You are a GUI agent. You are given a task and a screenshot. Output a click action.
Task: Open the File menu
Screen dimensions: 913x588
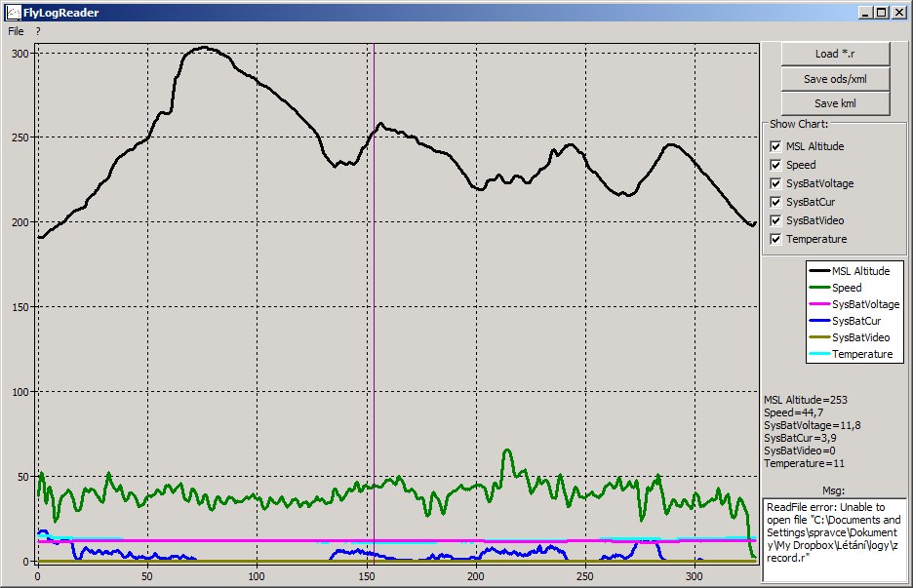[x=16, y=31]
